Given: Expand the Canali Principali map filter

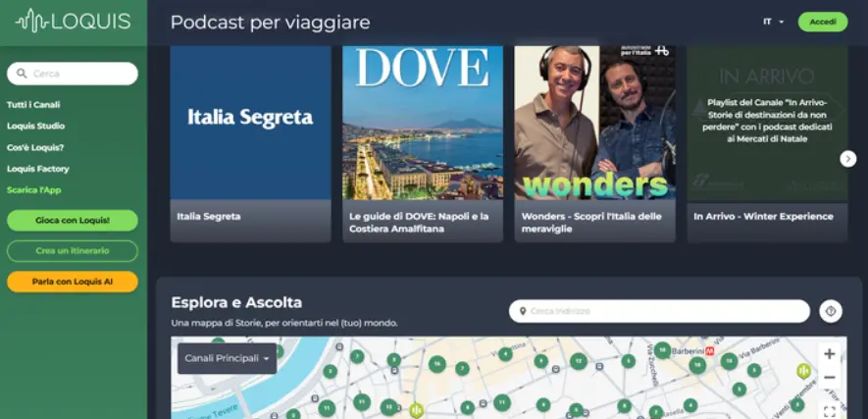Looking at the screenshot, I should (227, 358).
